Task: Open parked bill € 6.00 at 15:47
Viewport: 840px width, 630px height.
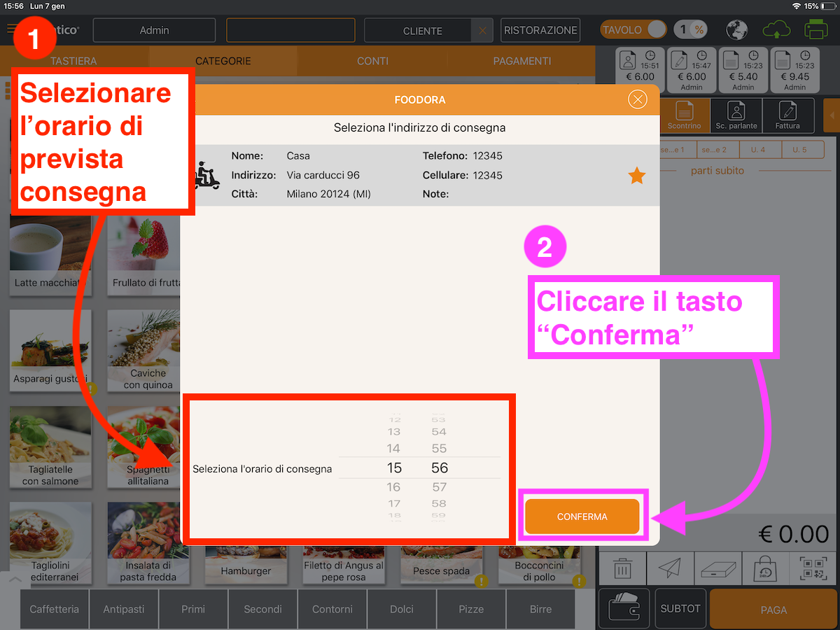Action: pyautogui.click(x=692, y=70)
